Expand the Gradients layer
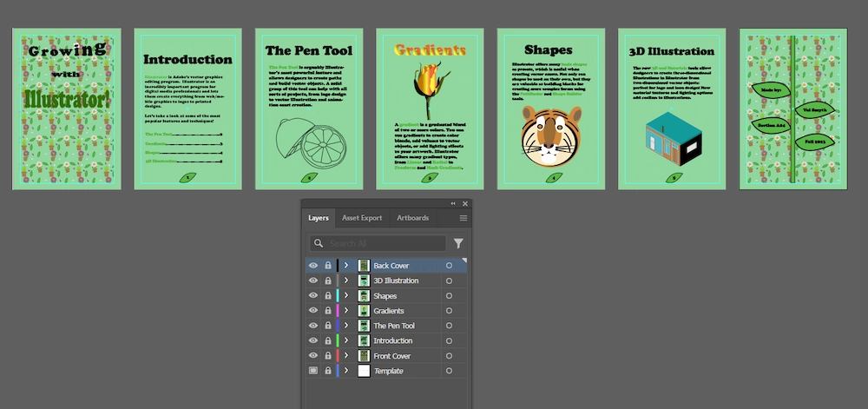The height and width of the screenshot is (409, 868). point(346,311)
